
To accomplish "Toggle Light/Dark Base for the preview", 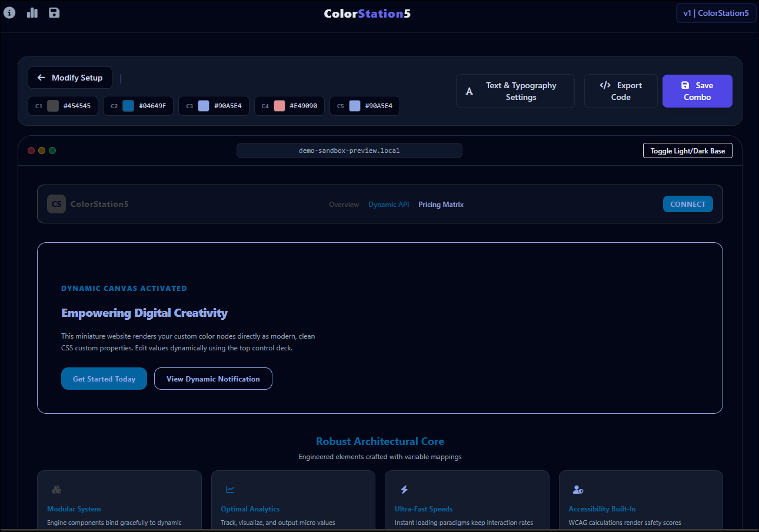I will pyautogui.click(x=688, y=151).
